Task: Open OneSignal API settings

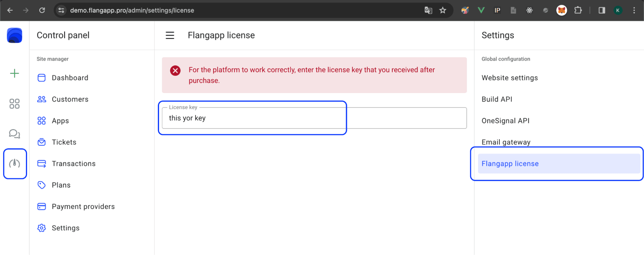Action: 505,121
